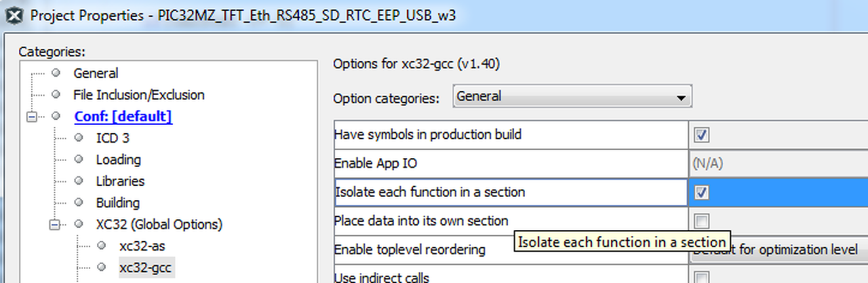Click 'Isolate each function in a section' row label
Viewport: 868px width, 283px height.
431,192
